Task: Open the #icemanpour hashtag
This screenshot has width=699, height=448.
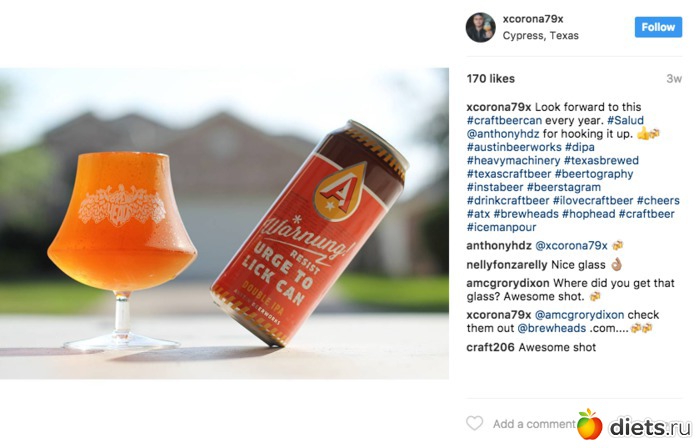Action: 501,227
